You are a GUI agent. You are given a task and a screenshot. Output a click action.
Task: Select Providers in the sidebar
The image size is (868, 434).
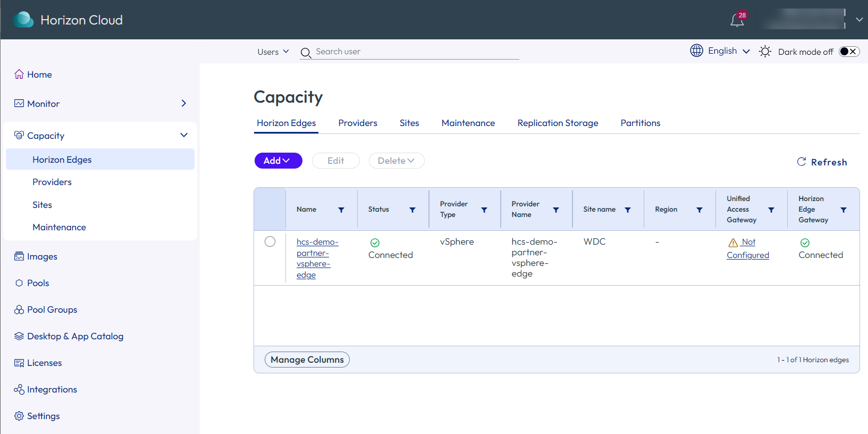(x=52, y=182)
